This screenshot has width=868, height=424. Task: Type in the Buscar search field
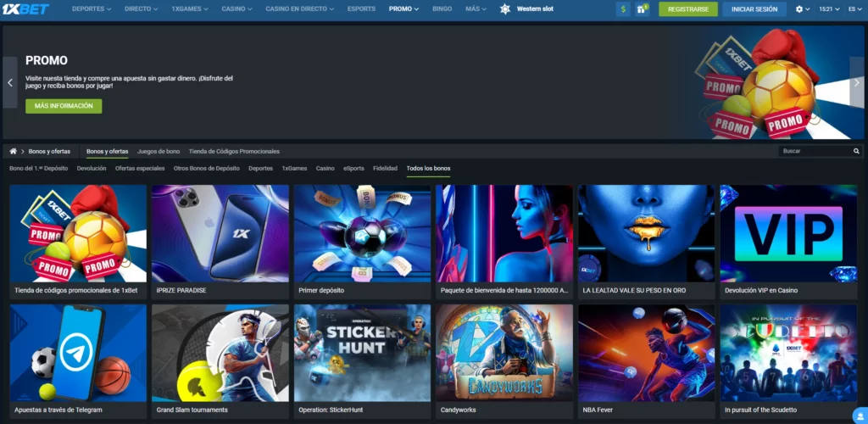point(814,151)
